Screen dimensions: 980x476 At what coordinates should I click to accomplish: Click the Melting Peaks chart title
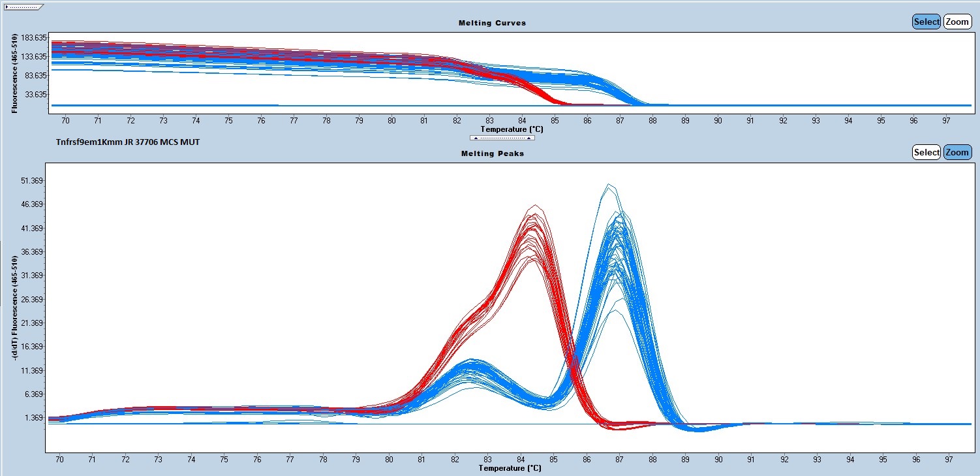(x=492, y=153)
